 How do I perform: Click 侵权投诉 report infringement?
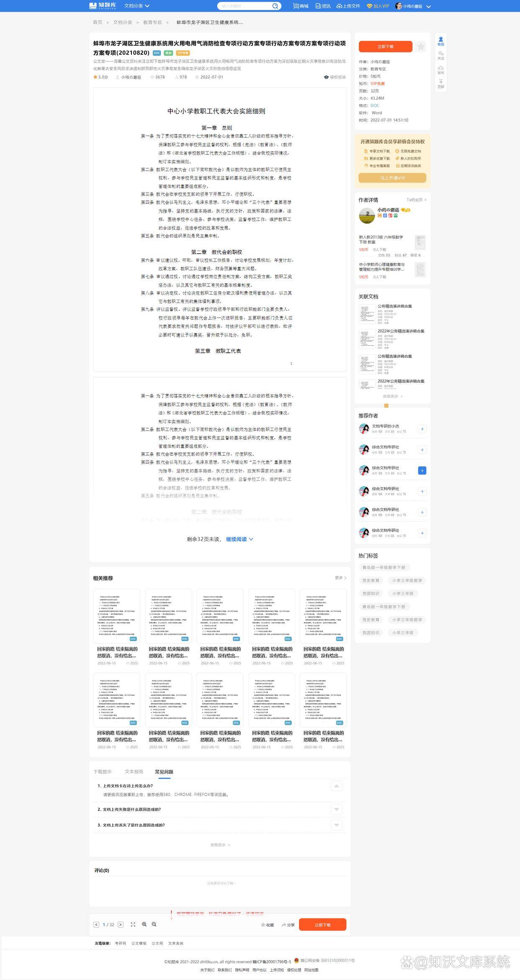335,77
